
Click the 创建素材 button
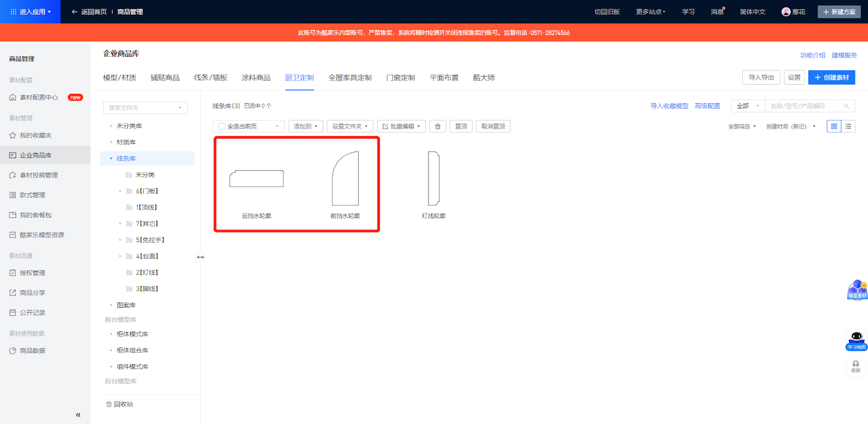[831, 78]
